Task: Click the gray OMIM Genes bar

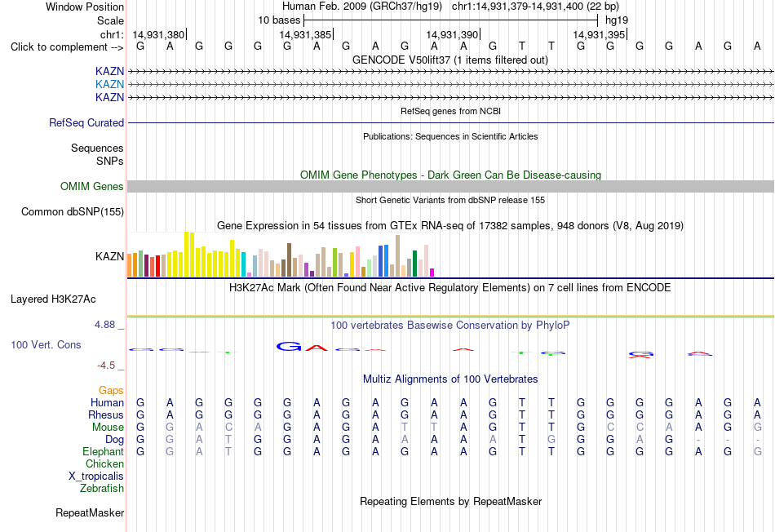Action: (450, 186)
